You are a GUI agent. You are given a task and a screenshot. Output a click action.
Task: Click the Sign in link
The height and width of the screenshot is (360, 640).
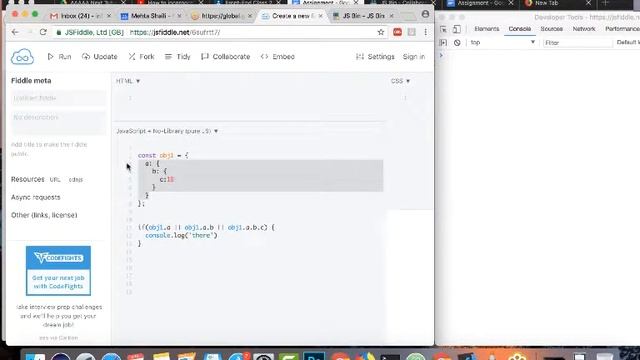(x=414, y=57)
